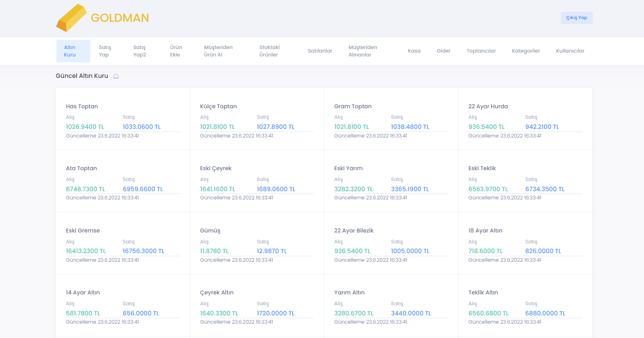Click the home icon beside Güncel Altın Kuru

pyautogui.click(x=116, y=76)
